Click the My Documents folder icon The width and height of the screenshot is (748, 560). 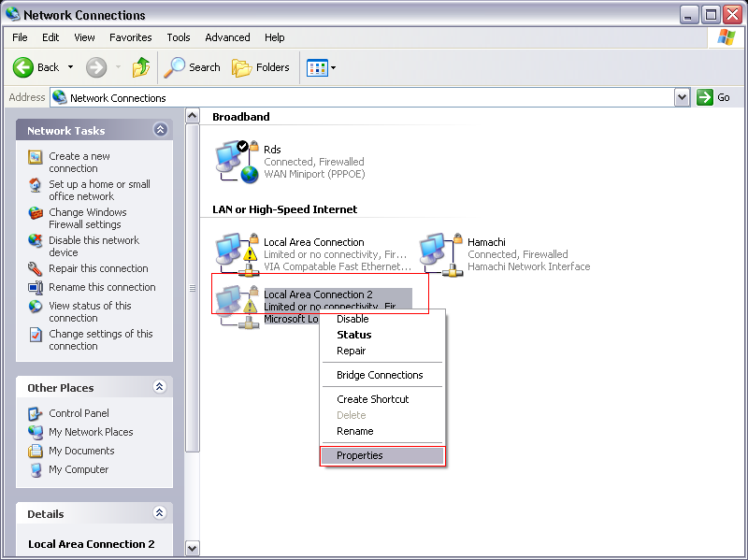tap(36, 452)
